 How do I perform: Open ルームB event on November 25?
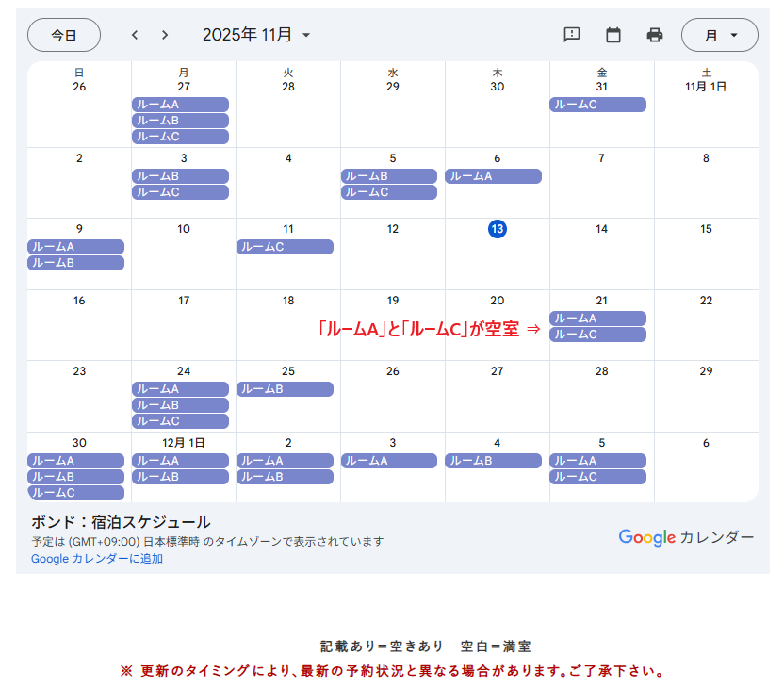click(285, 389)
